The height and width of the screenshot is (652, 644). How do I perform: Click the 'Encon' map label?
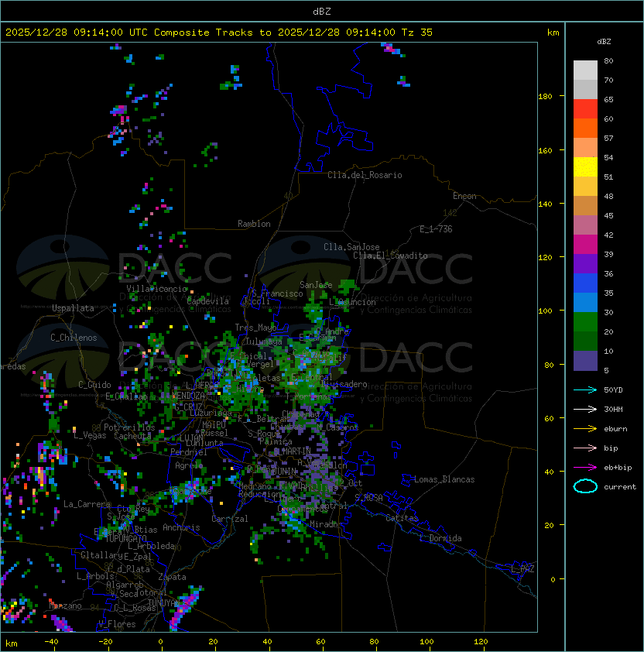[x=464, y=196]
